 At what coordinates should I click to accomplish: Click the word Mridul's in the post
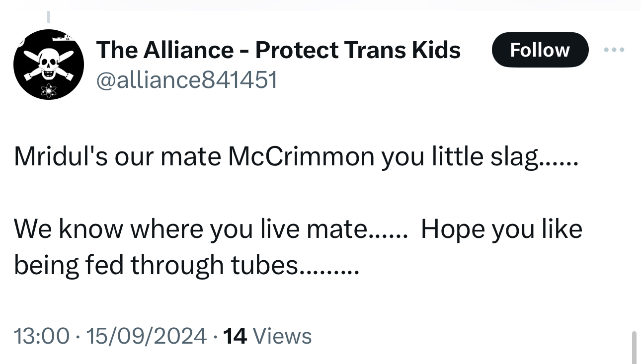click(x=61, y=156)
